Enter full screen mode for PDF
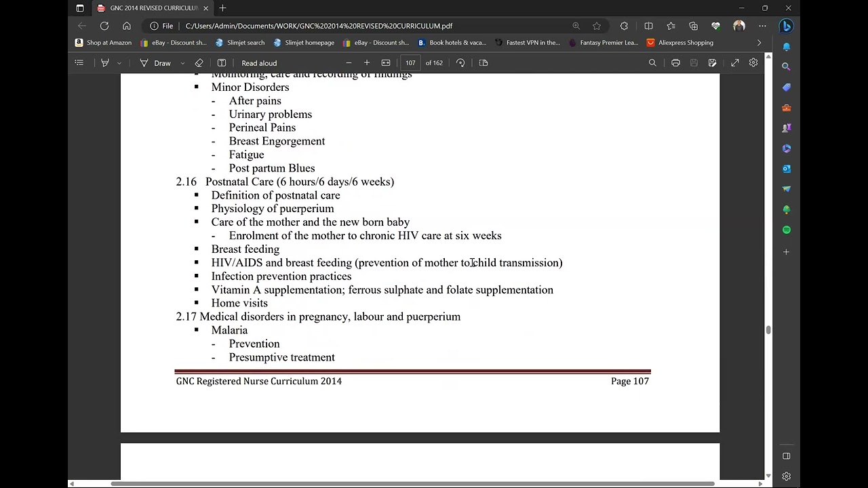Screen dimensions: 868x488 (735, 63)
